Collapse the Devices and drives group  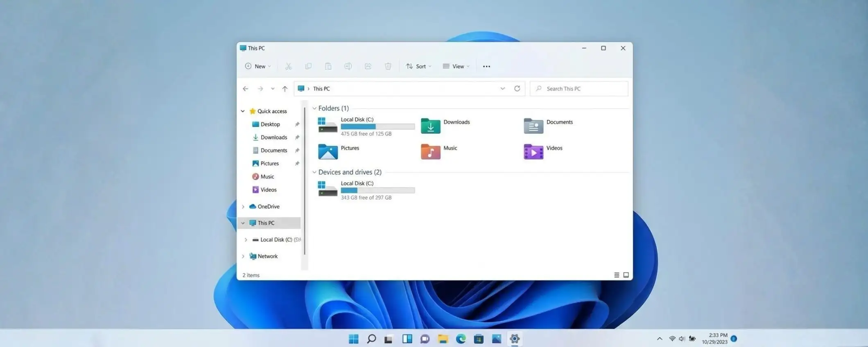[314, 172]
